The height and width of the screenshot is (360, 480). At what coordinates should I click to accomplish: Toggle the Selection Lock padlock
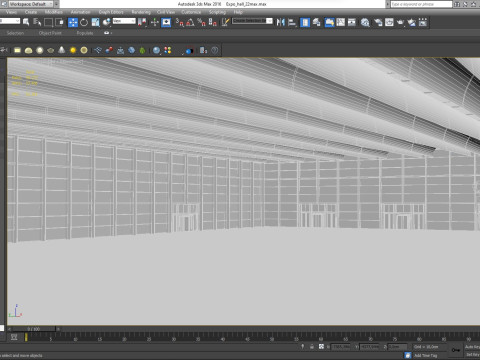(312, 347)
